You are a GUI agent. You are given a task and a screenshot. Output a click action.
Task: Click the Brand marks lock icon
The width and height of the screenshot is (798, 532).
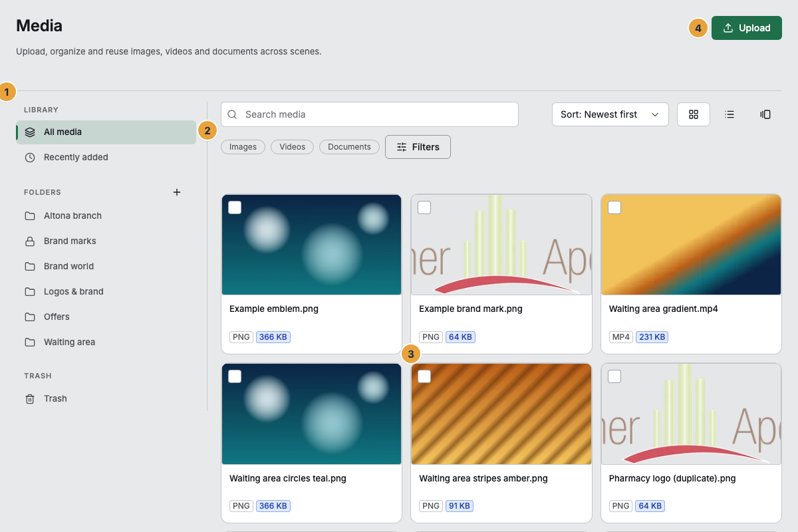[30, 241]
